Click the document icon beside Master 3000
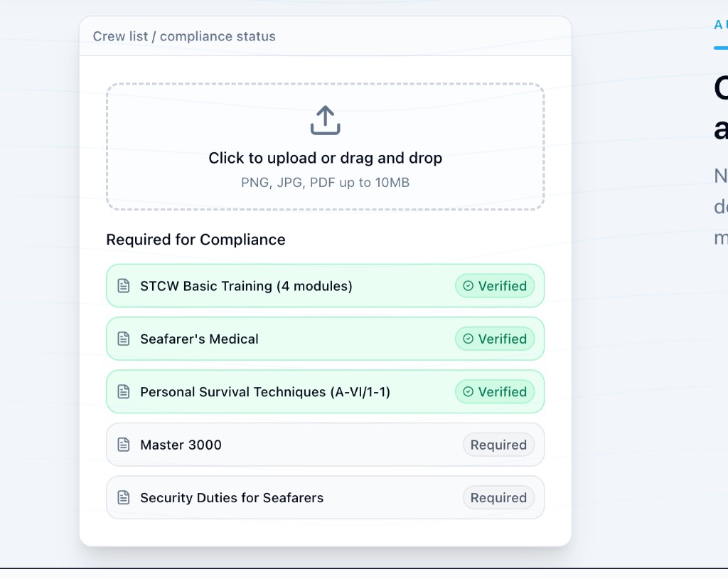The image size is (728, 579). (125, 445)
